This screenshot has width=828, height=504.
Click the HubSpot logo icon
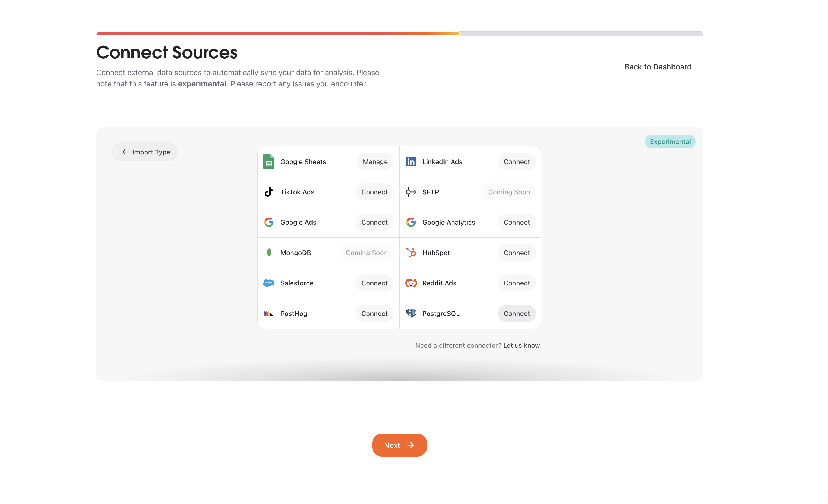(x=411, y=253)
